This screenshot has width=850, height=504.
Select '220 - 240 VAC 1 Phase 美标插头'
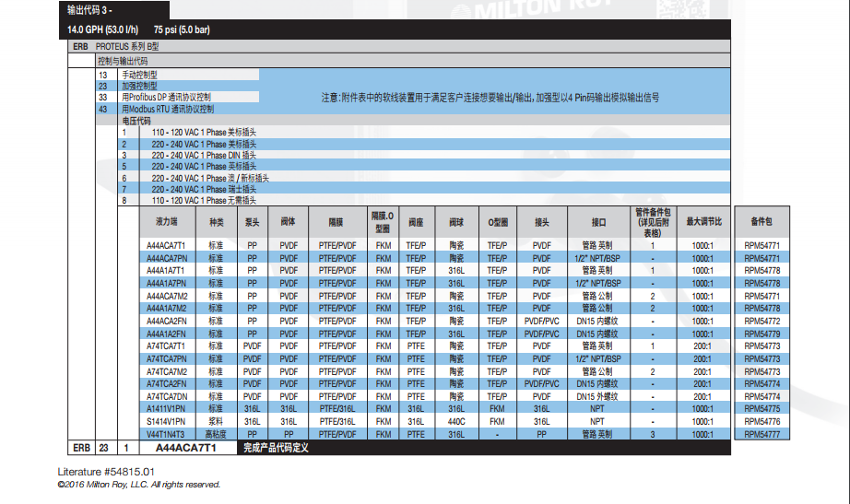tap(204, 144)
